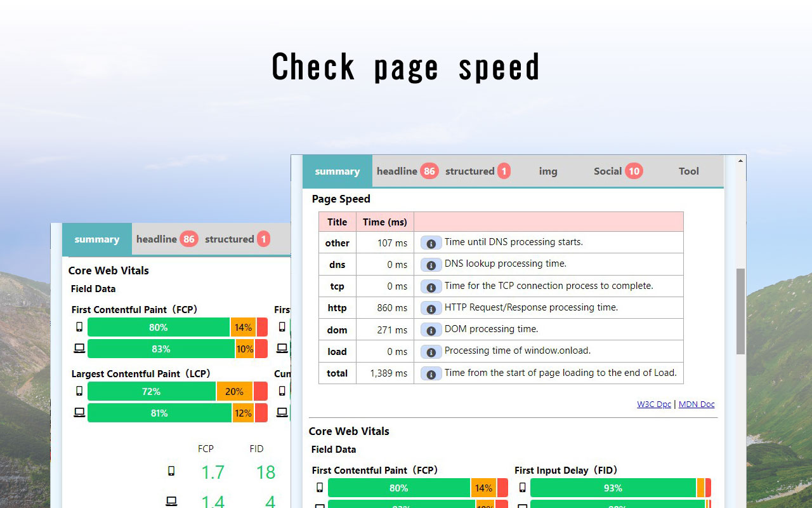This screenshot has height=508, width=812.
Task: Select the mobile icon beside the FCP bars
Action: pyautogui.click(x=79, y=327)
